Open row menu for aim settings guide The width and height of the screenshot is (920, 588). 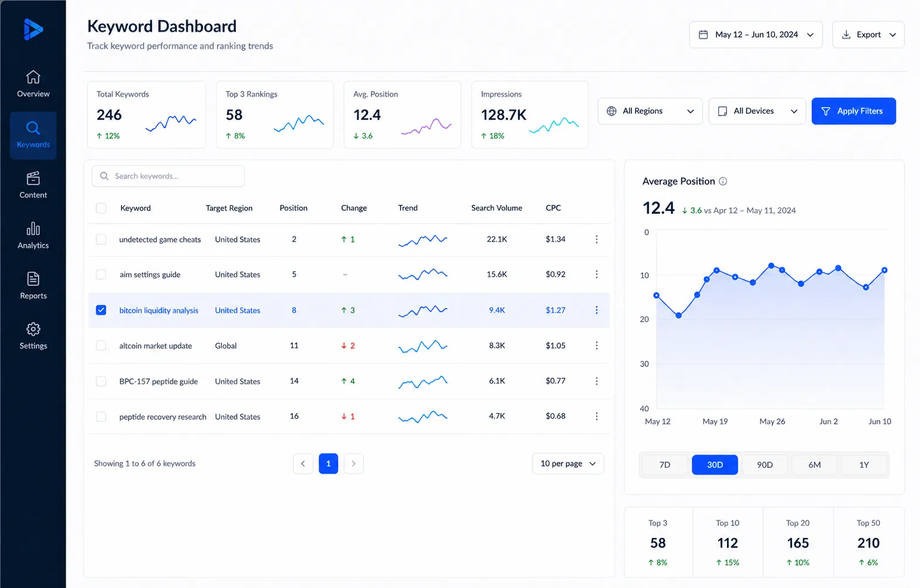pyautogui.click(x=597, y=274)
